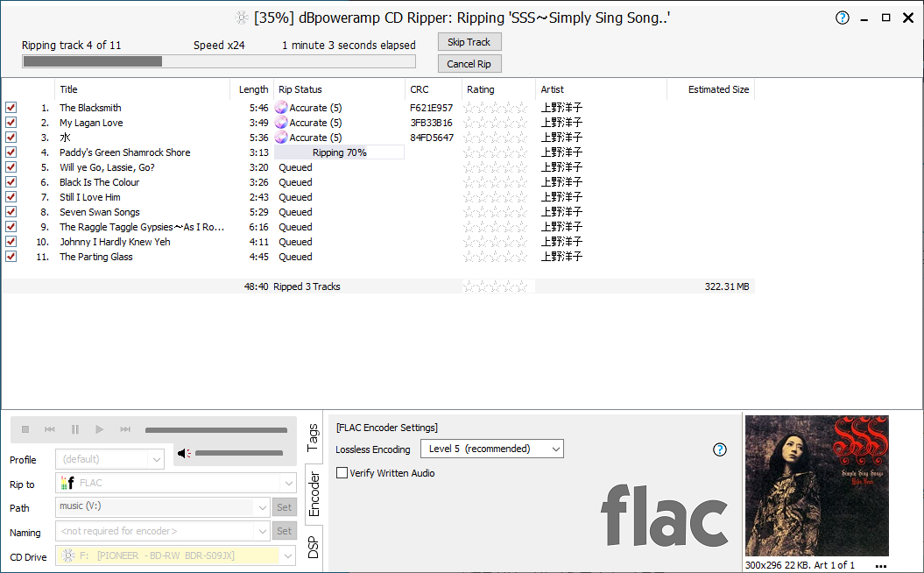This screenshot has width=924, height=573.
Task: Click the playback seek slider
Action: click(x=216, y=429)
